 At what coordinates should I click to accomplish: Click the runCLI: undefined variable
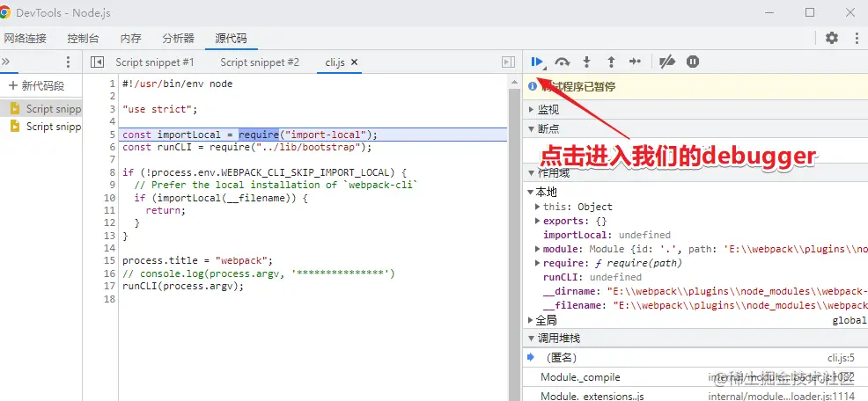[592, 276]
